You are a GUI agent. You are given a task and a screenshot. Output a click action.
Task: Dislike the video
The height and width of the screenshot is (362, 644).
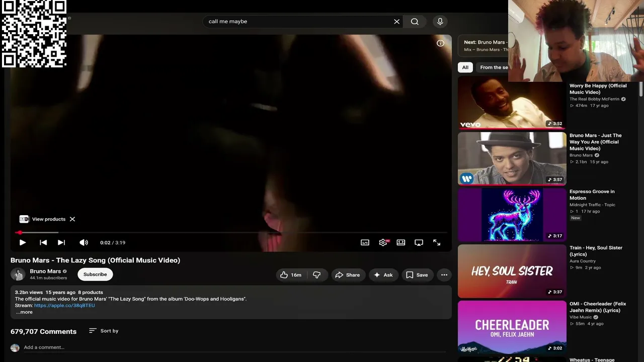coord(317,275)
